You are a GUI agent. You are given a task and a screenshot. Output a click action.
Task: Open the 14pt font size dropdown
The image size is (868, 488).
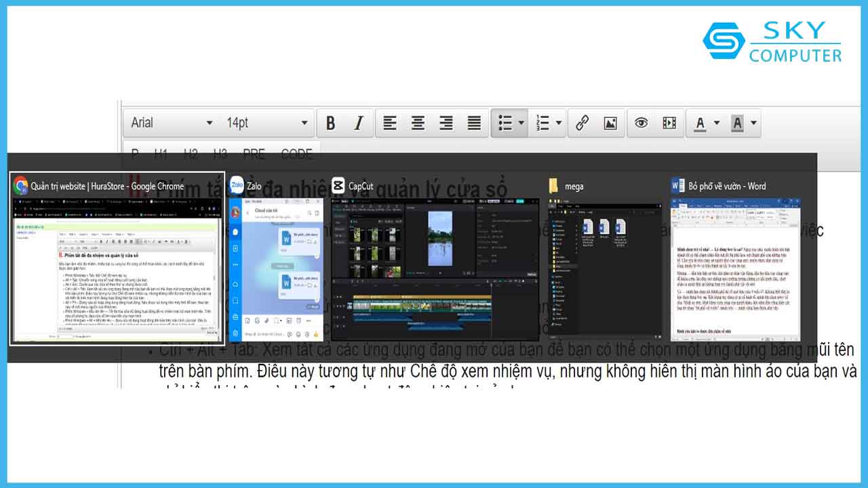click(x=267, y=123)
